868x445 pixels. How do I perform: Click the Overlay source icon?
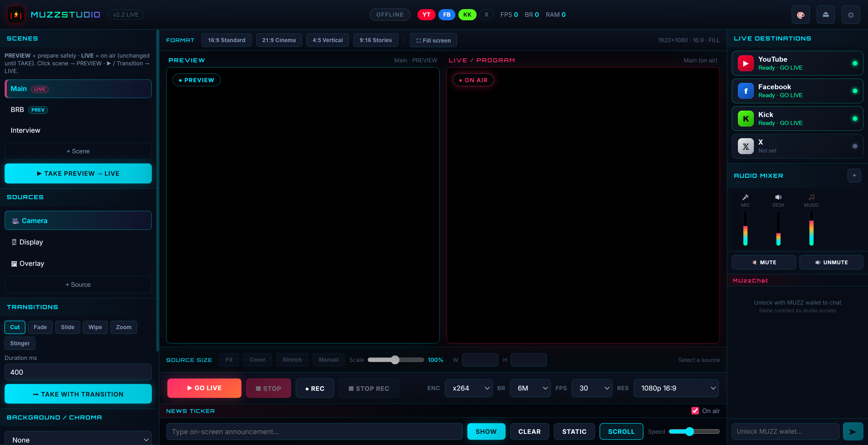click(x=14, y=264)
